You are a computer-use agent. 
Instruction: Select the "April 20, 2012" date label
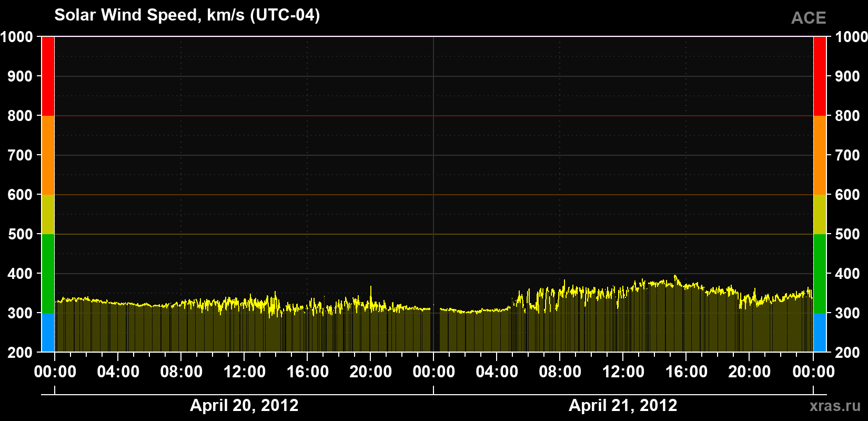click(244, 405)
